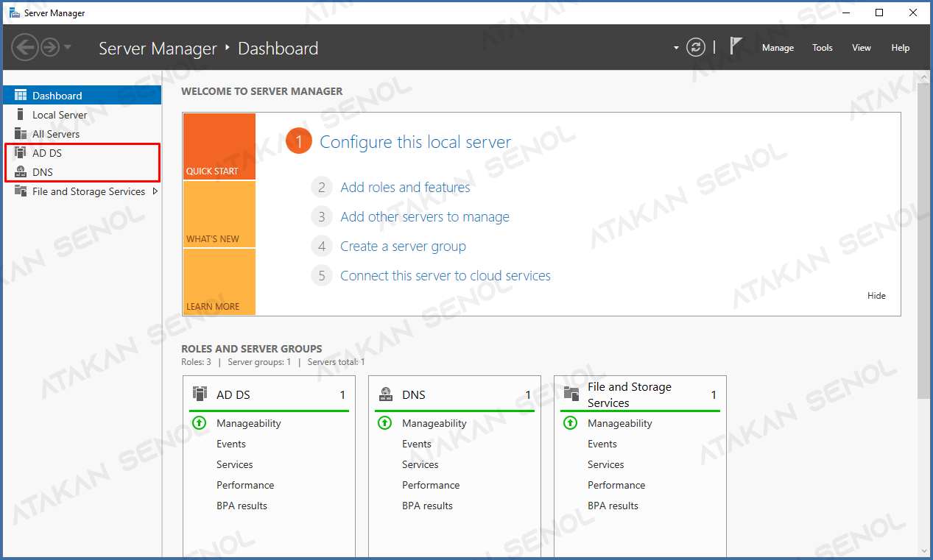
Task: Select Dashboard in the sidebar
Action: [x=82, y=96]
